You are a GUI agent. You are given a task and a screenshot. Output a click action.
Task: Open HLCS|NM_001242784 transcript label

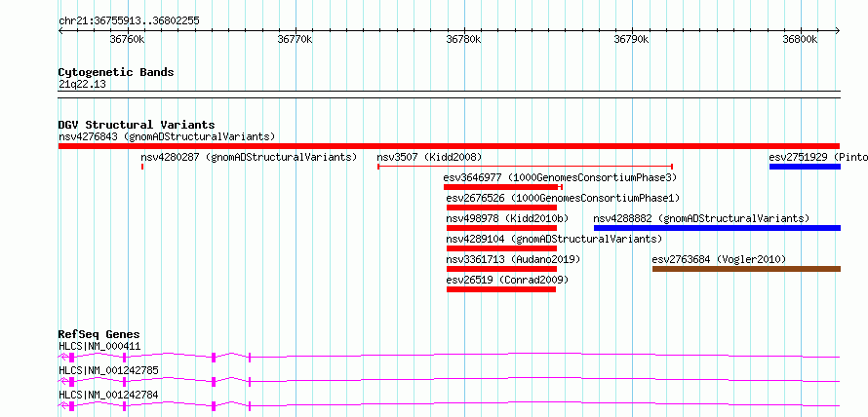(108, 395)
